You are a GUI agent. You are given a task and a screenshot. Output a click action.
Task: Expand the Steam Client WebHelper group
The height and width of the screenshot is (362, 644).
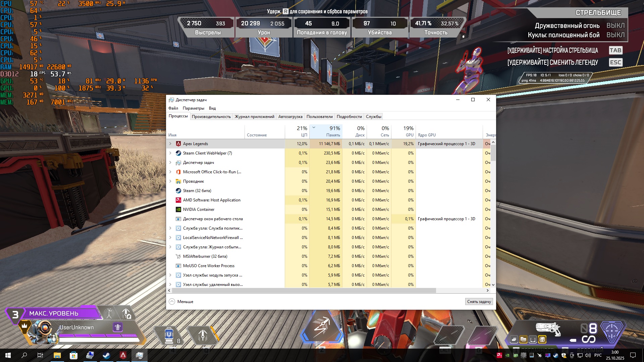[170, 153]
